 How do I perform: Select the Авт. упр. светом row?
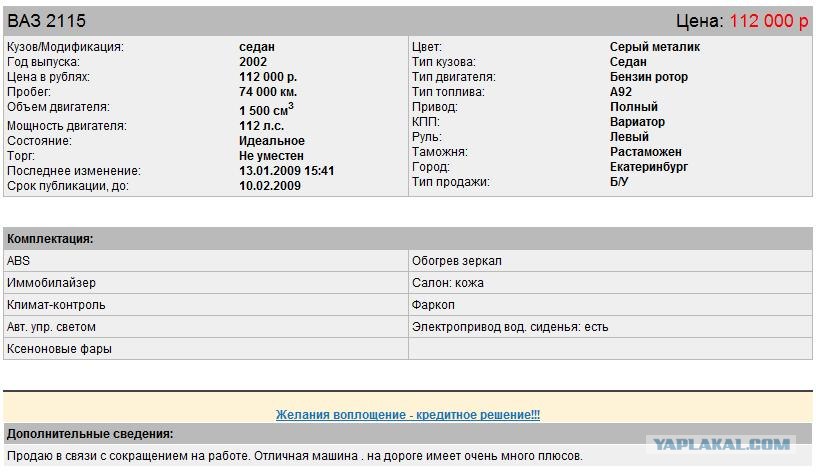[206, 327]
